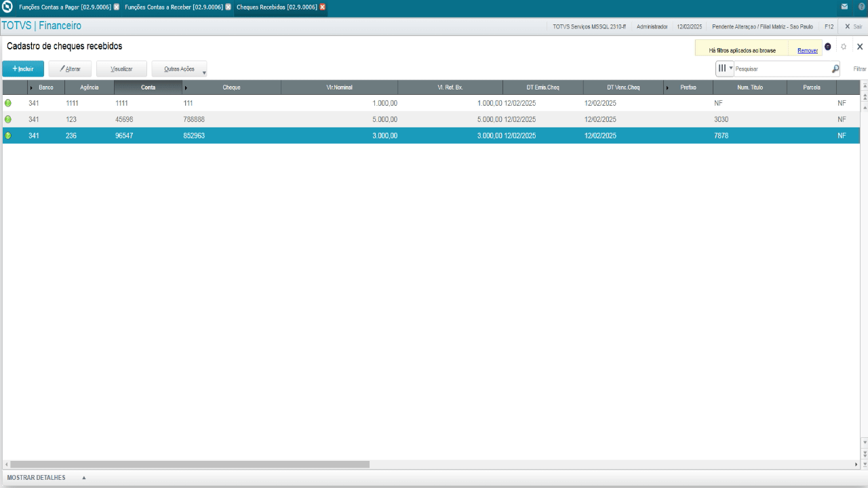Click green status icon of cheque 788888
868x488 pixels.
(x=8, y=119)
